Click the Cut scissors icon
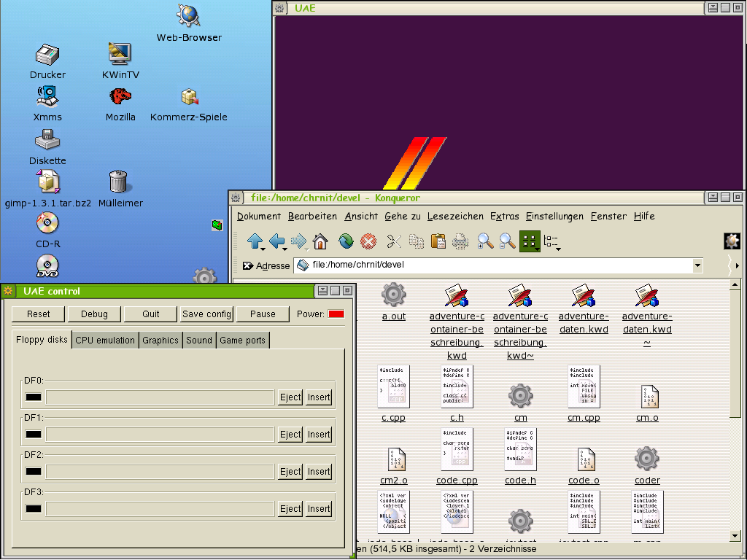The image size is (747, 560). pyautogui.click(x=394, y=241)
